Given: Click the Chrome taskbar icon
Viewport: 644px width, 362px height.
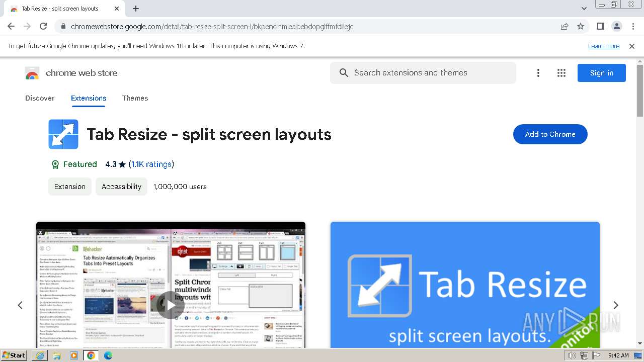Looking at the screenshot, I should tap(91, 355).
